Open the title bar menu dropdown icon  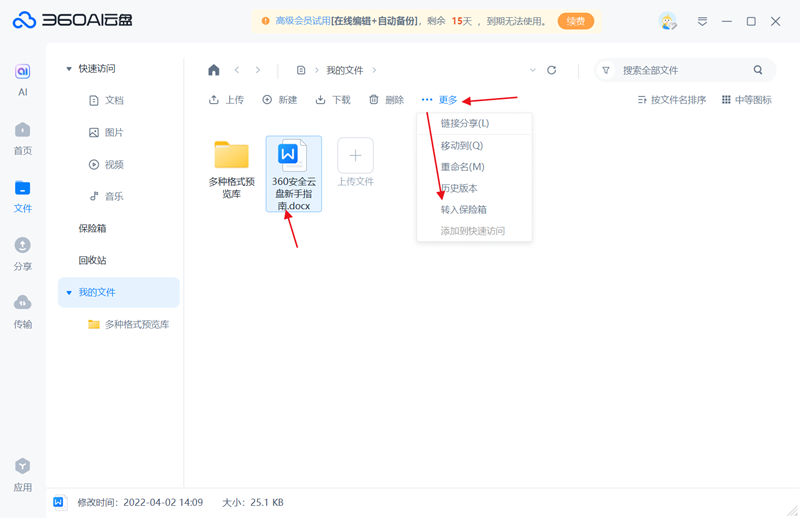pyautogui.click(x=702, y=21)
